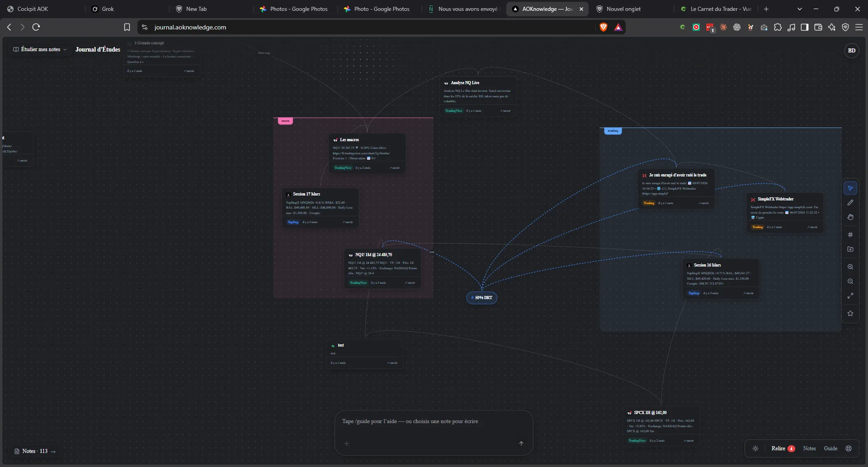868x467 pixels.
Task: Select the pointer tool in canvas toolbar
Action: [850, 188]
